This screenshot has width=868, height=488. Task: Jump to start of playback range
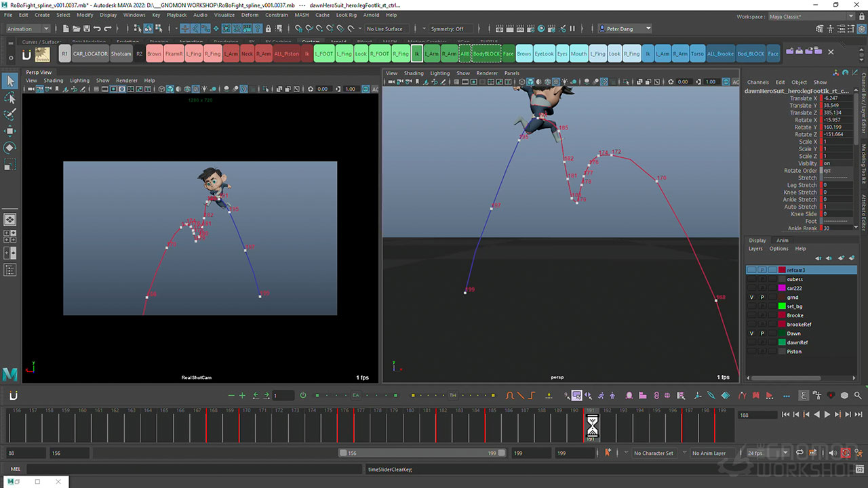(x=785, y=414)
